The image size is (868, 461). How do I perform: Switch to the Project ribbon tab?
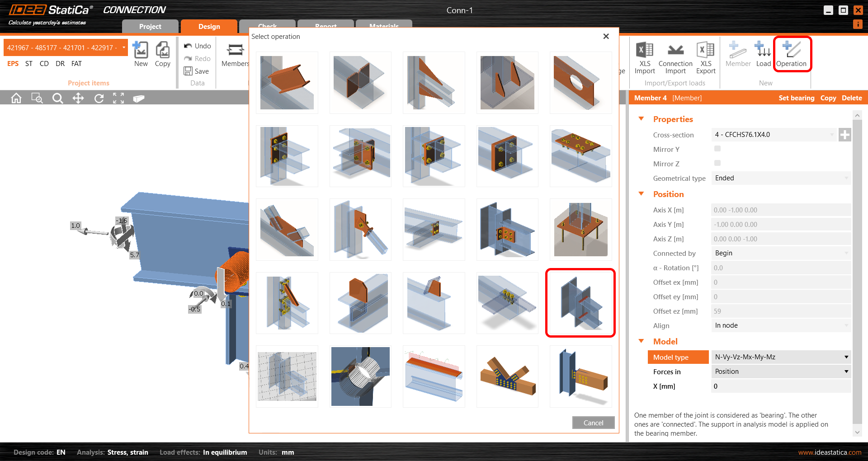[150, 27]
